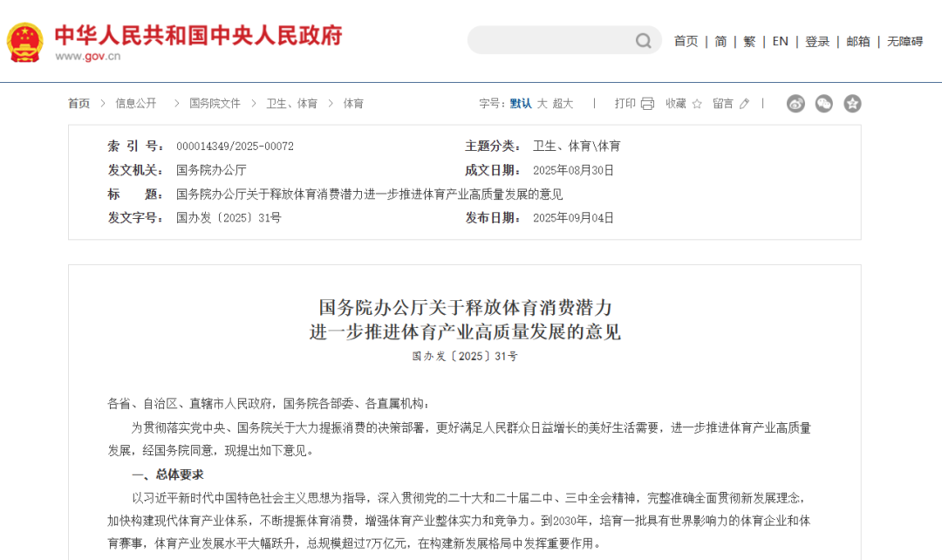Image resolution: width=942 pixels, height=560 pixels.
Task: Open the EN English version
Action: (780, 41)
